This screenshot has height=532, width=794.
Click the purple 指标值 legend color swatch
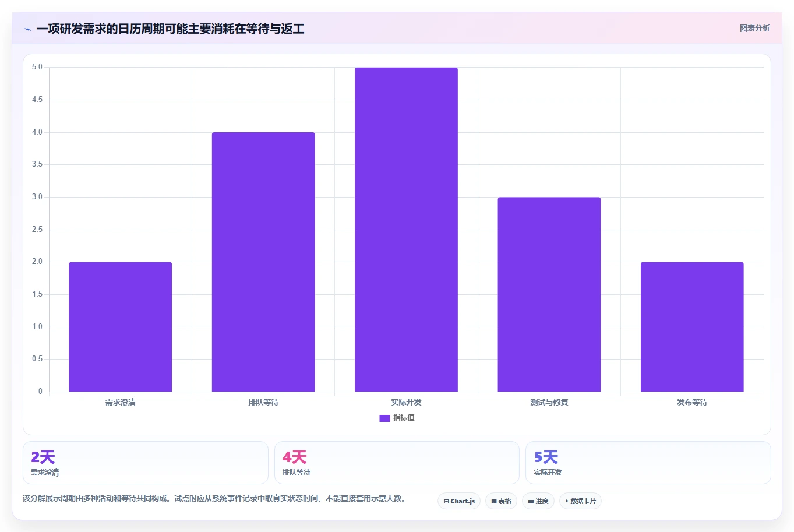(x=384, y=418)
